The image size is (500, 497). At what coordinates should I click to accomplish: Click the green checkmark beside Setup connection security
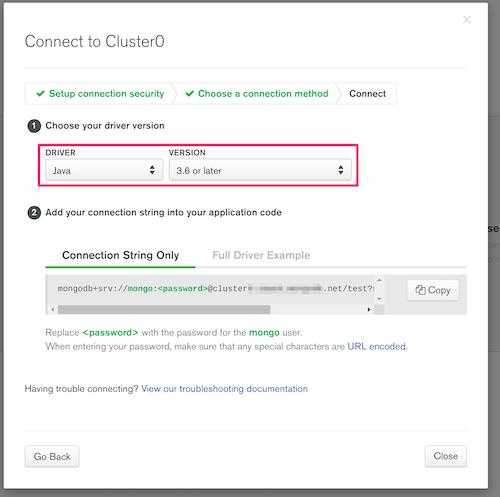40,94
